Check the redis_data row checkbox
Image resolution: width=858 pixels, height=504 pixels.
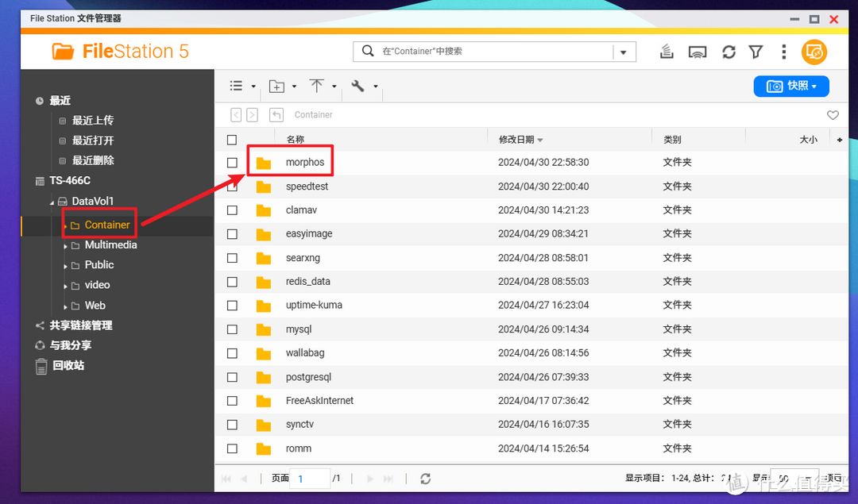tap(232, 282)
